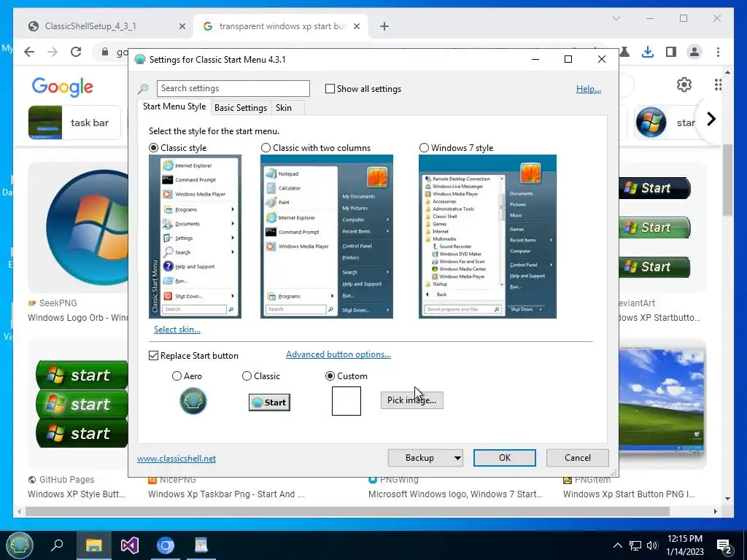Open the notification center icon
This screenshot has width=747, height=560.
(x=724, y=545)
